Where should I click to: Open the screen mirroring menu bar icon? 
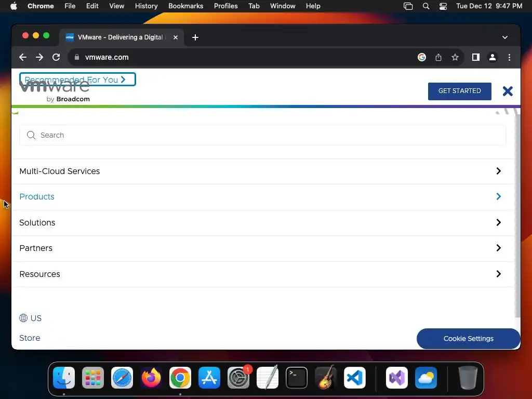[408, 6]
